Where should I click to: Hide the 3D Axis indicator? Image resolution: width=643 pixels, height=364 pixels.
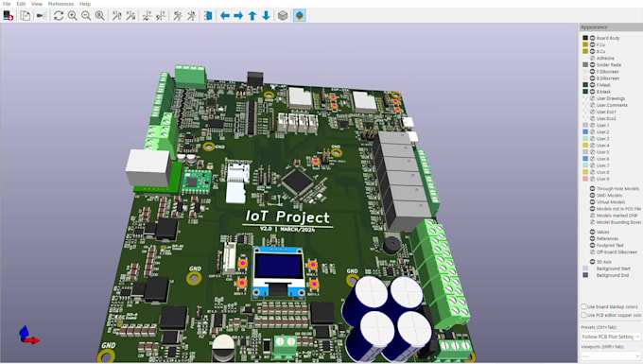point(592,262)
